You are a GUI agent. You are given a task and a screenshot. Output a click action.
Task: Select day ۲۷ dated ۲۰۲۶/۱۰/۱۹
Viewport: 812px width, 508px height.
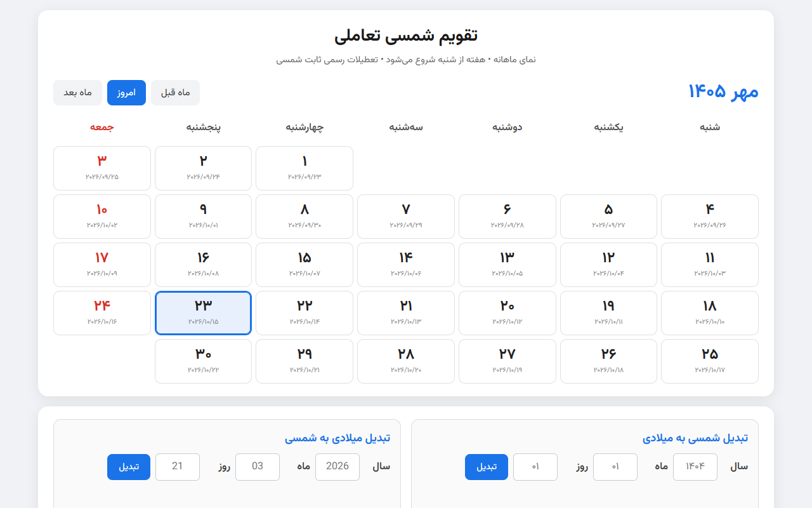tap(507, 361)
